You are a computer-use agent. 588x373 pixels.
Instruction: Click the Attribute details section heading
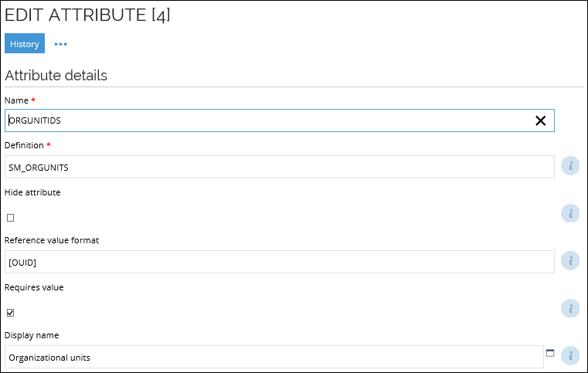[x=56, y=76]
